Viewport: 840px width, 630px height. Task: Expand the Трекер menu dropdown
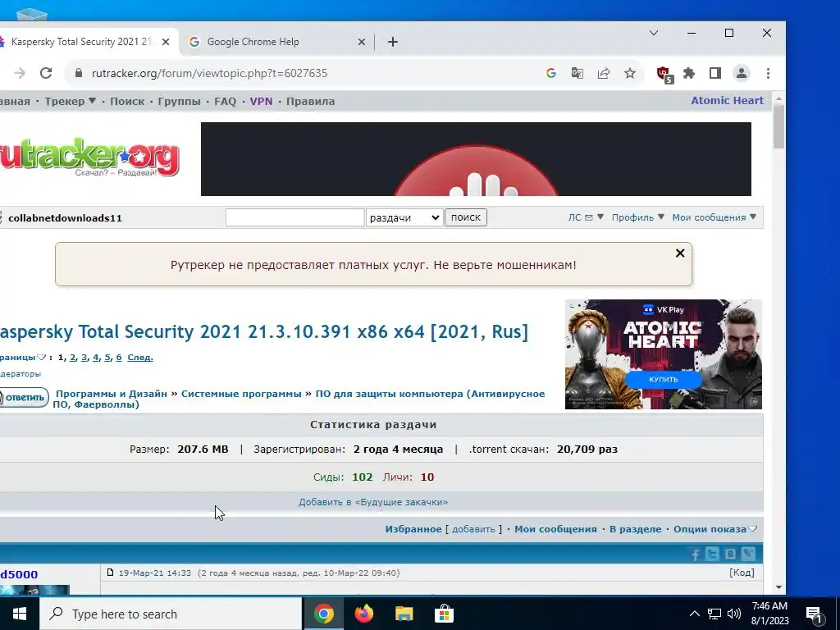[x=92, y=101]
